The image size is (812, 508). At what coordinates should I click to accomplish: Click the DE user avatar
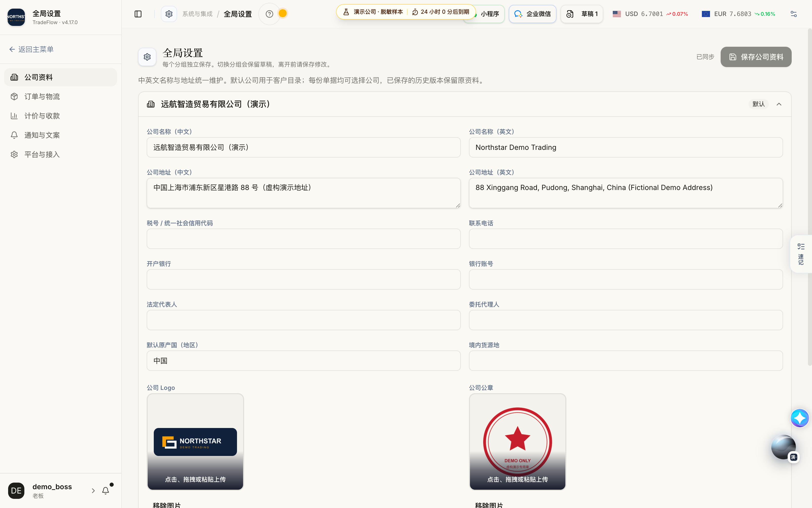[16, 490]
